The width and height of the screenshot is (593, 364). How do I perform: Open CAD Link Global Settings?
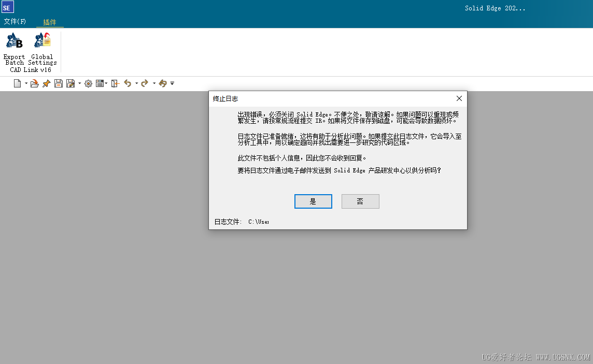[x=43, y=49]
